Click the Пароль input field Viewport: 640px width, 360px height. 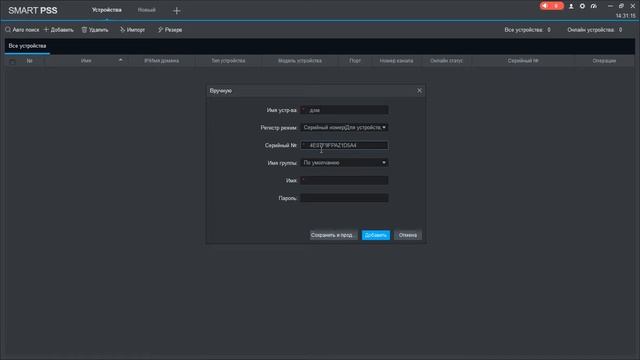coord(344,198)
